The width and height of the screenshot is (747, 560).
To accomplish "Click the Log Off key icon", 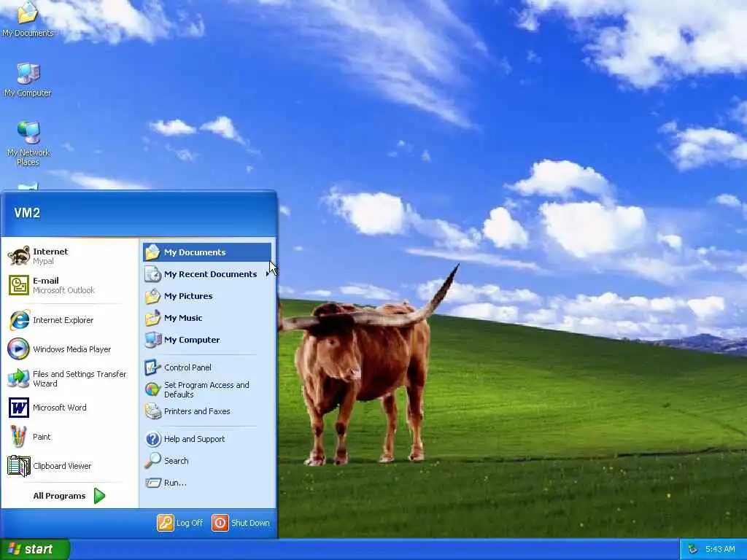I will tap(166, 523).
